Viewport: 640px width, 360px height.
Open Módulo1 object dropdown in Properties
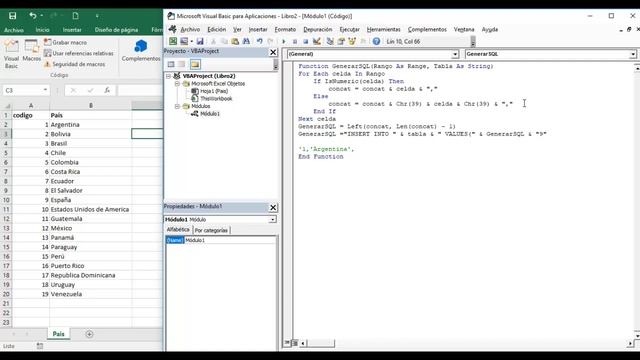coord(272,220)
